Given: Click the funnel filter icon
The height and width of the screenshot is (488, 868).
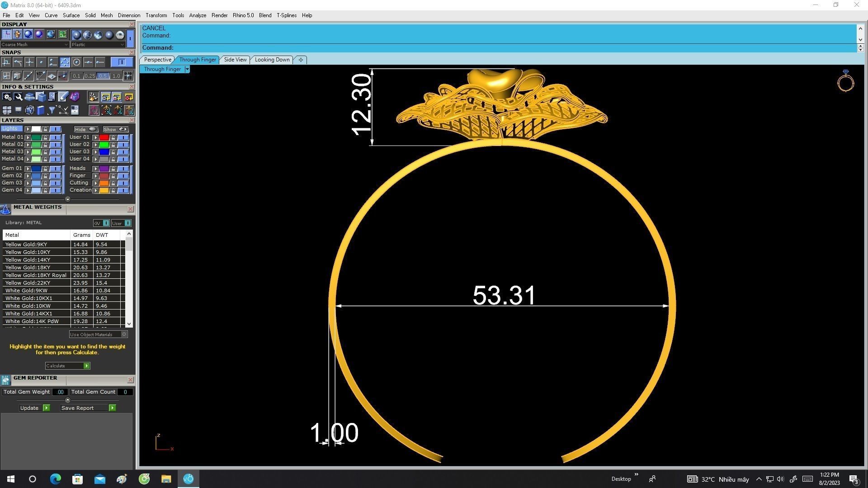Looking at the screenshot, I should click(52, 110).
